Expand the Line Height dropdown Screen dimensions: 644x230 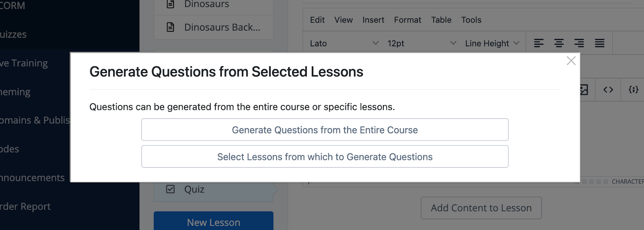492,43
